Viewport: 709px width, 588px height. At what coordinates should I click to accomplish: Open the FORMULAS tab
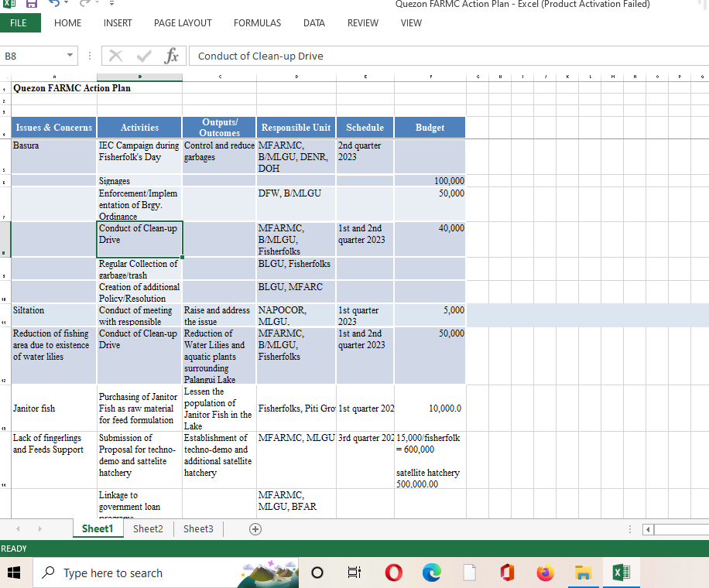point(257,23)
